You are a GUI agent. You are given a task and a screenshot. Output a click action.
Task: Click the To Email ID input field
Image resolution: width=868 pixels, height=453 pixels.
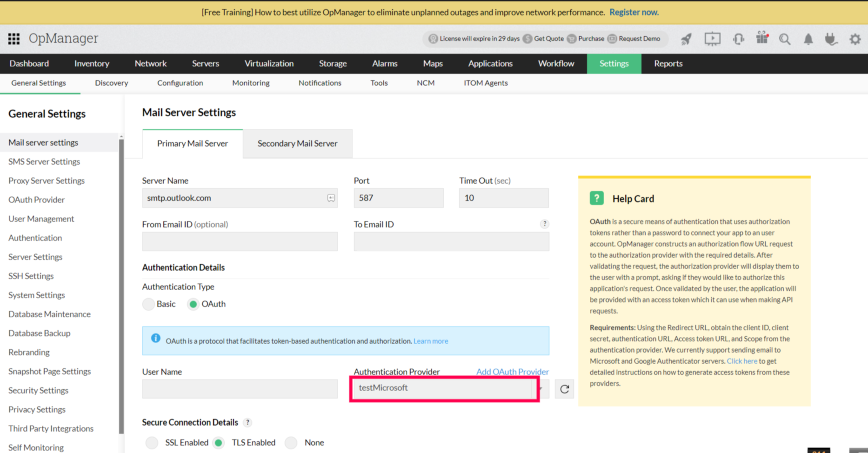451,242
